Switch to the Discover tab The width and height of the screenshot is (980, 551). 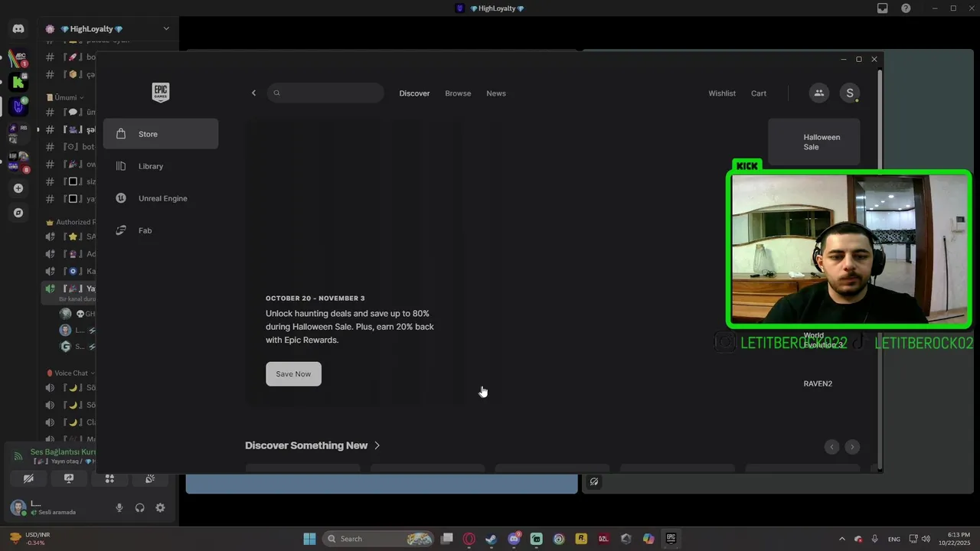coord(414,93)
